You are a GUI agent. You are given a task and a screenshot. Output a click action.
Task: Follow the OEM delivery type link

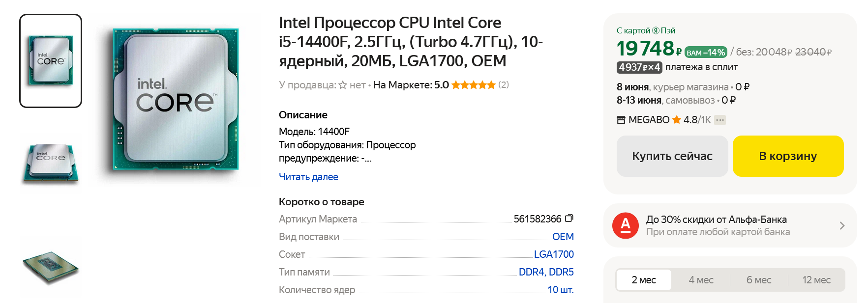point(563,237)
